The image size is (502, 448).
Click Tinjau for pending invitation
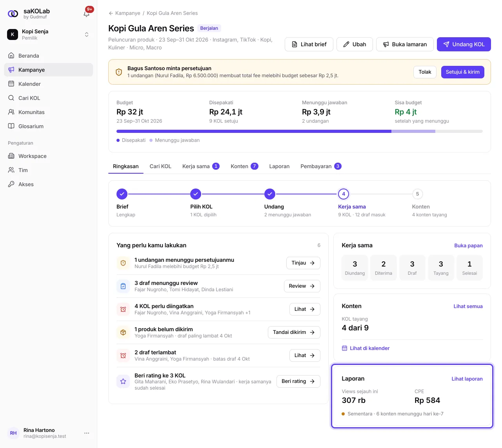point(303,263)
